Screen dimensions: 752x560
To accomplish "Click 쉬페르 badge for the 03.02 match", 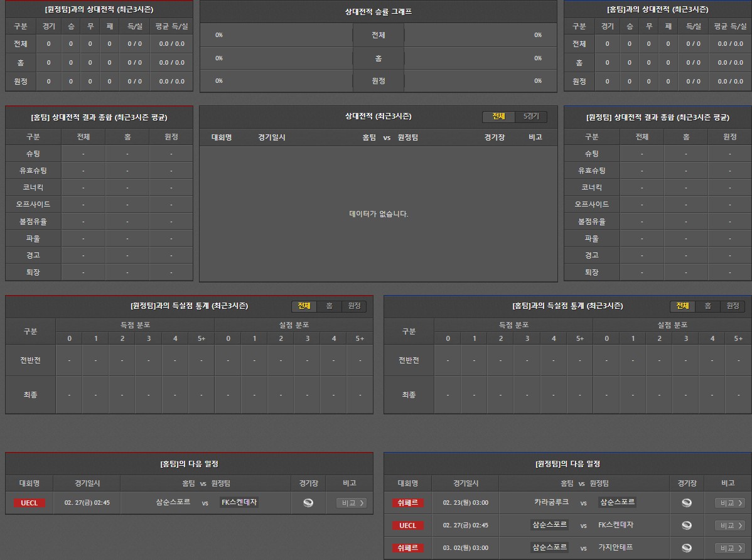I will point(407,548).
